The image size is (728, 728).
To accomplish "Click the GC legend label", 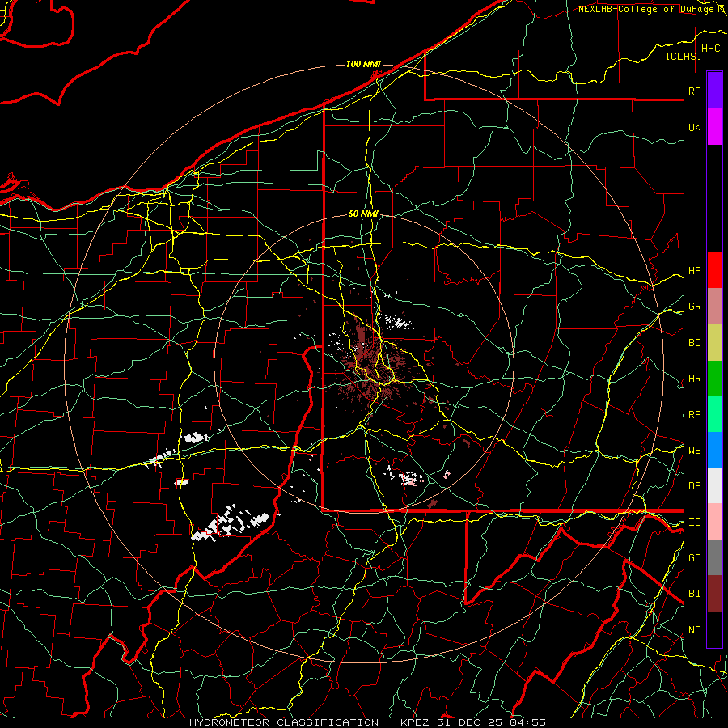I will tap(694, 558).
